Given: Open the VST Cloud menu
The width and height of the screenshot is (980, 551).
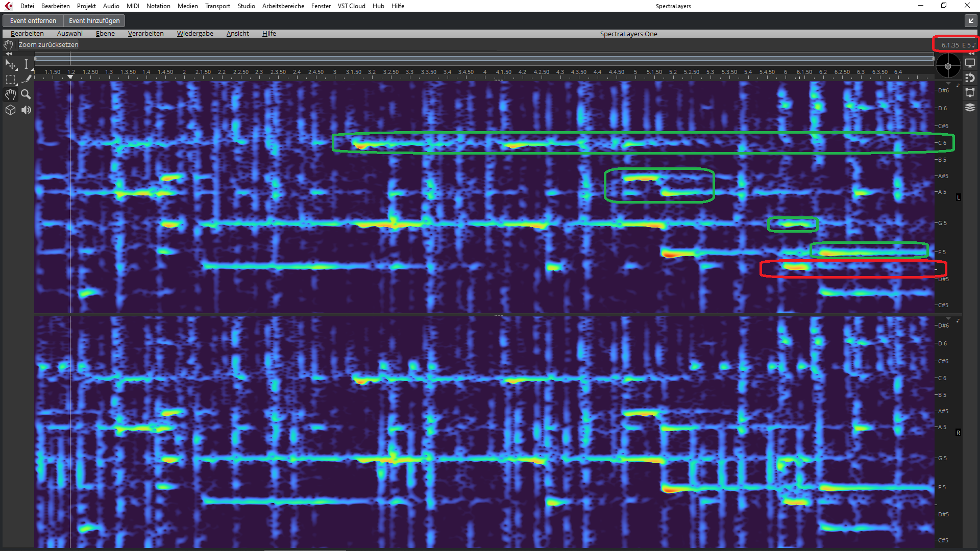Looking at the screenshot, I should 351,6.
